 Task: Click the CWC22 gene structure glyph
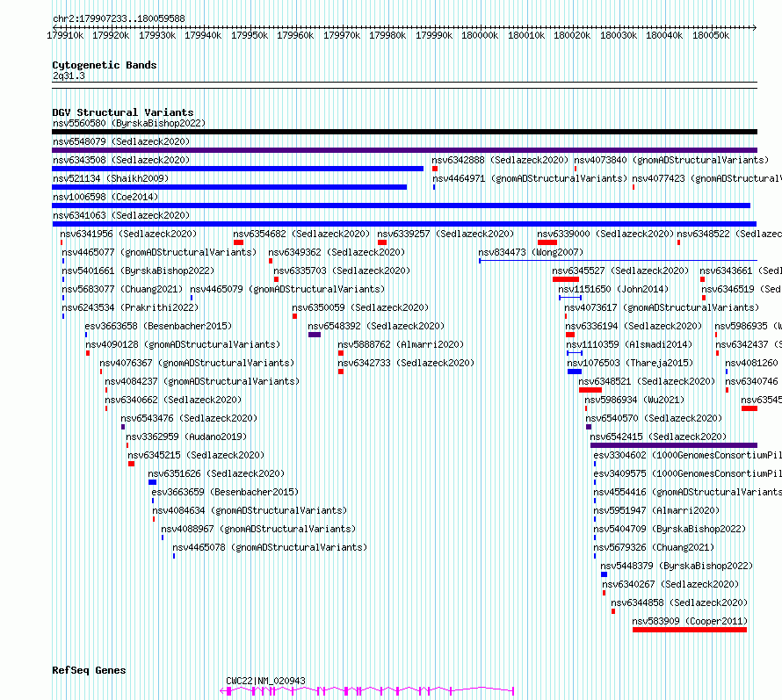coord(366,691)
